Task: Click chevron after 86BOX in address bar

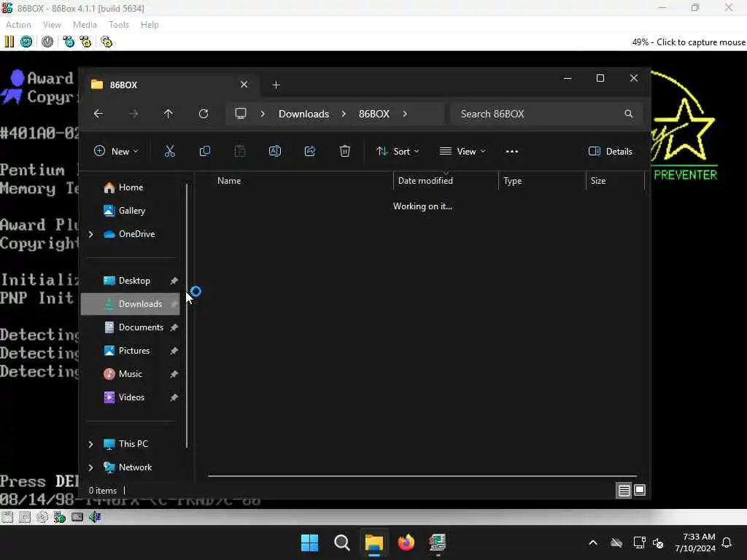Action: pyautogui.click(x=405, y=114)
